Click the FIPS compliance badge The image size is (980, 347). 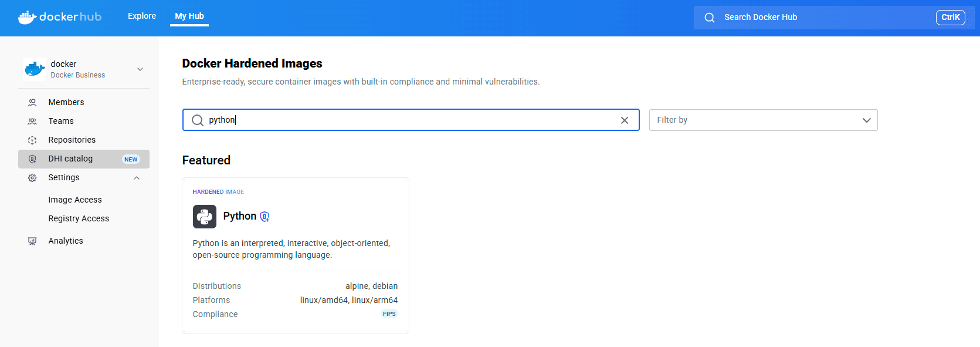point(389,314)
